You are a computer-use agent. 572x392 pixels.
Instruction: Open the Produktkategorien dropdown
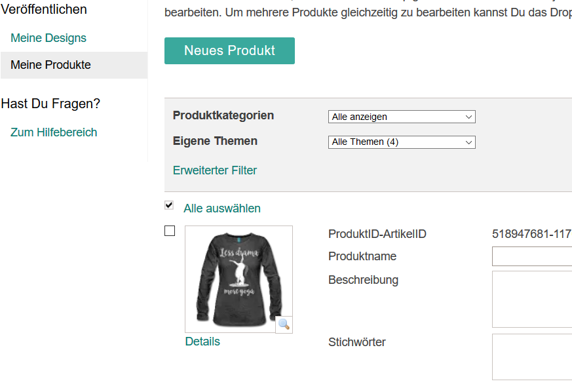[401, 117]
